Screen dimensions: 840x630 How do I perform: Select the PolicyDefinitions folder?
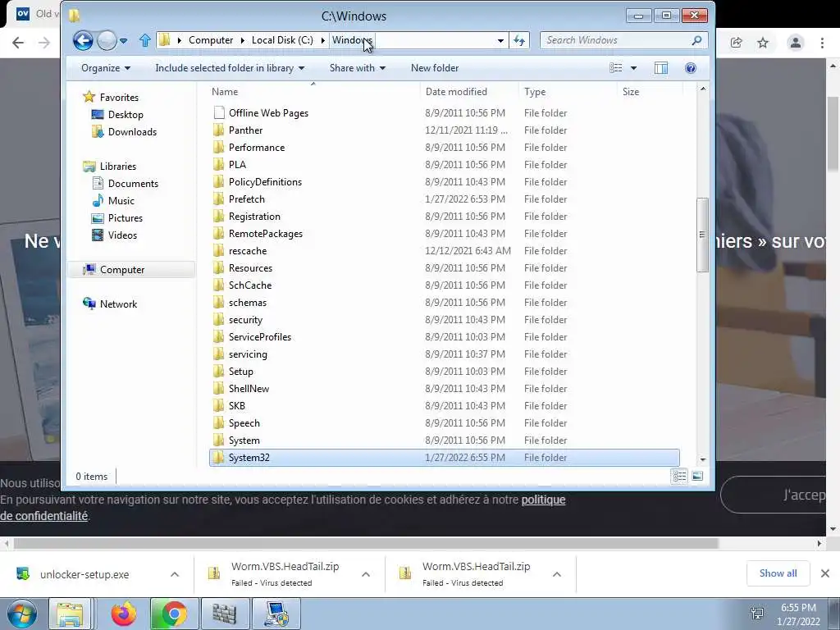point(265,182)
